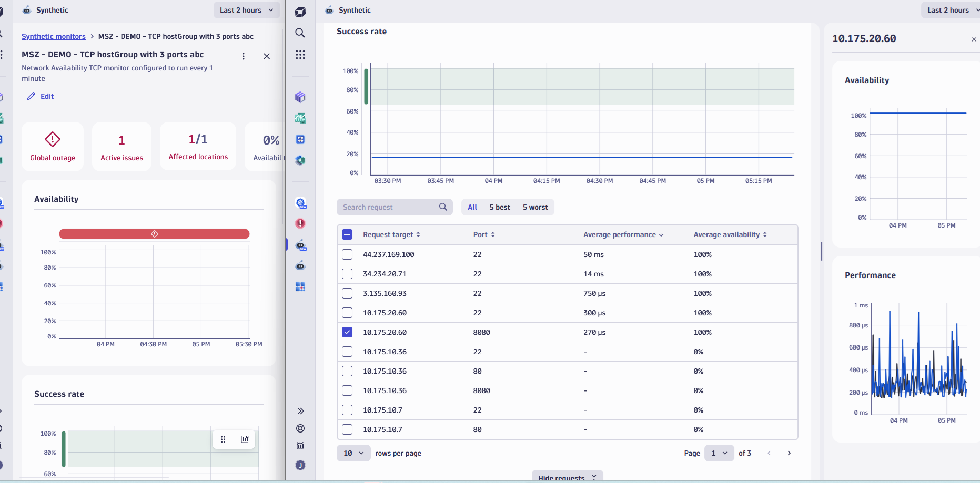The height and width of the screenshot is (483, 980).
Task: Click the bar chart icon on Success rate card
Action: click(x=244, y=439)
